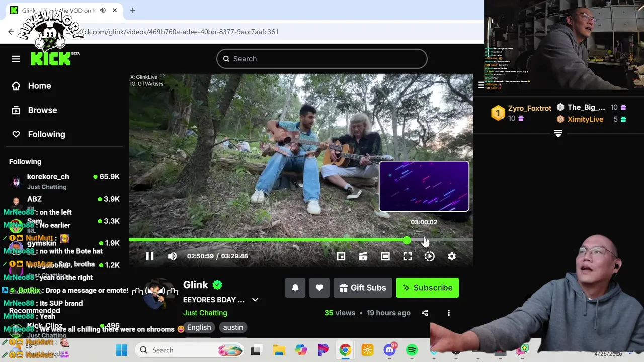644x362 pixels.
Task: Open Spotify from the taskbar
Action: pos(412,350)
